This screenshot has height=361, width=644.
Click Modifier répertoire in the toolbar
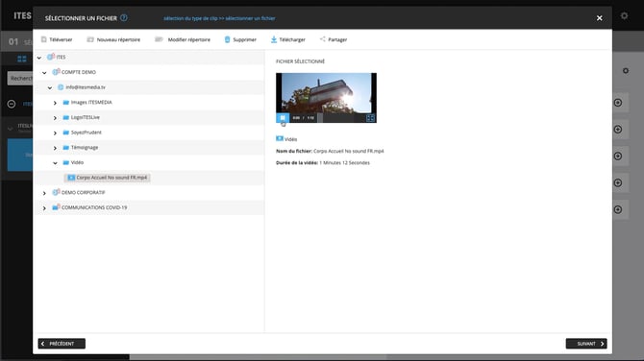(183, 39)
